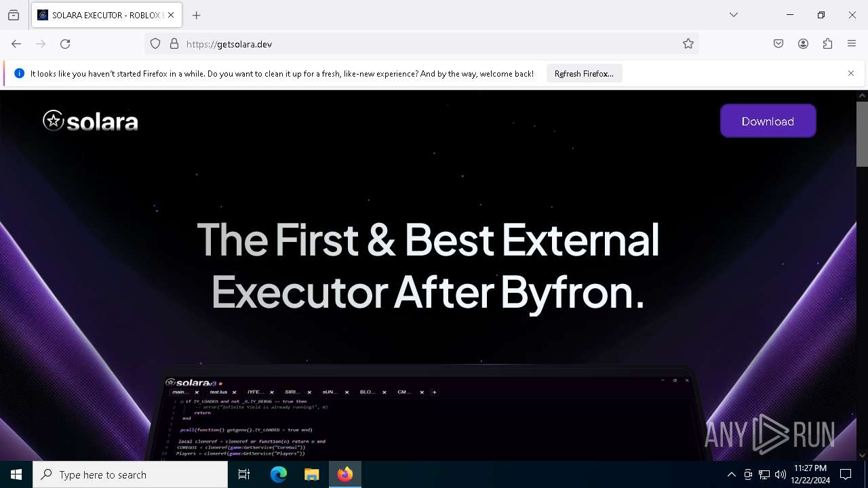This screenshot has height=488, width=868.
Task: Dismiss the Firefox notification bar
Action: (x=851, y=73)
